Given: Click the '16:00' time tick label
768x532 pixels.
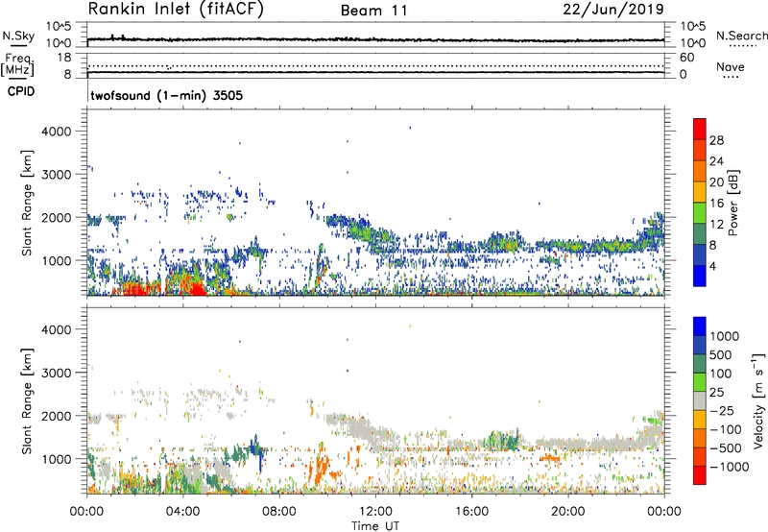Looking at the screenshot, I should [x=472, y=512].
